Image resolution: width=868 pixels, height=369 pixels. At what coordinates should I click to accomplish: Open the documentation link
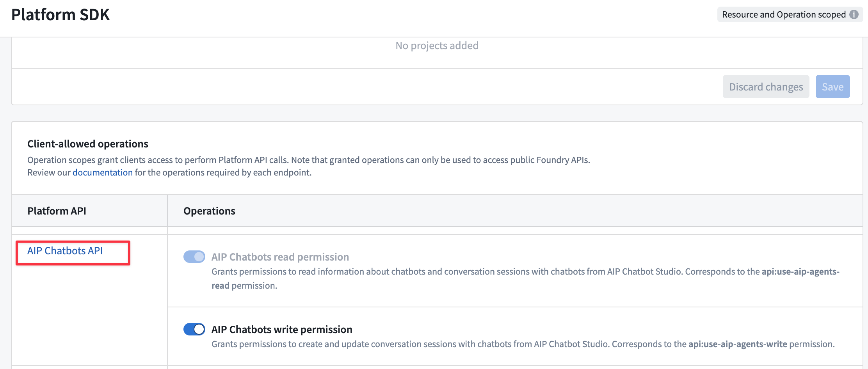tap(102, 172)
